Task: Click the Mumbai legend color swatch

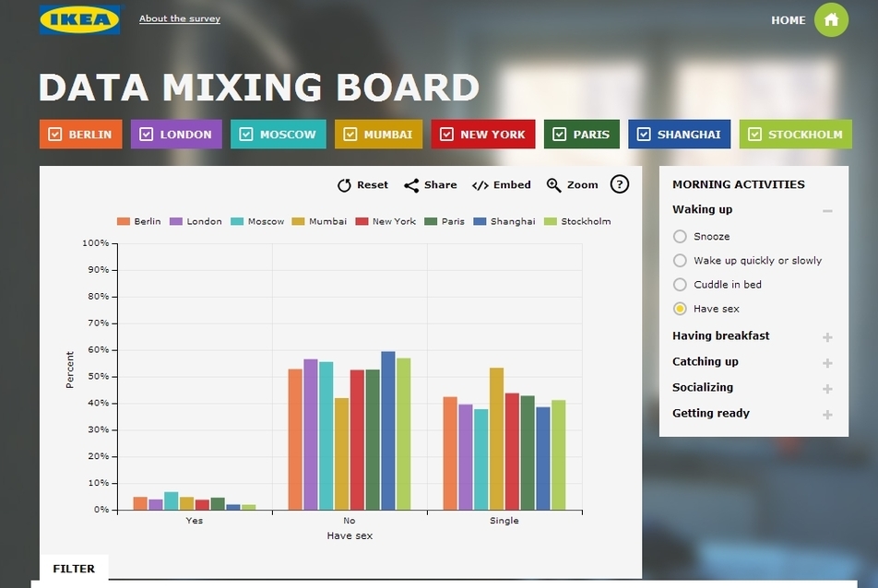Action: [298, 221]
